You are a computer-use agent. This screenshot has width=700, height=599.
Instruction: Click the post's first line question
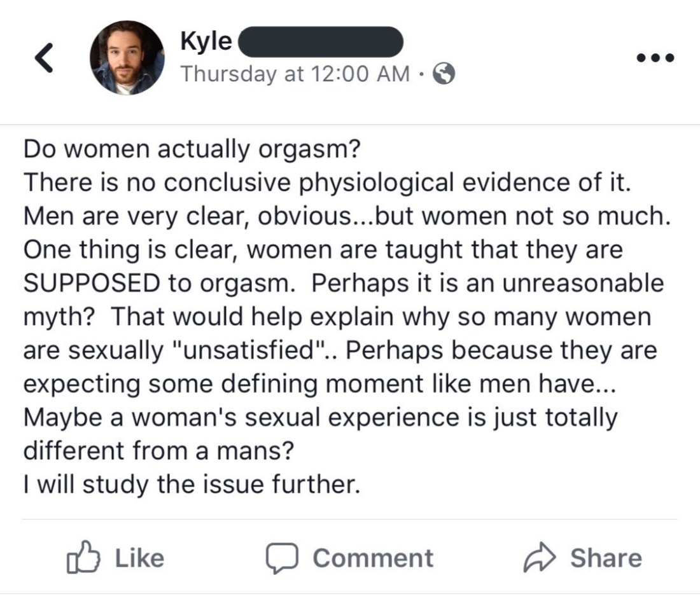(192, 150)
